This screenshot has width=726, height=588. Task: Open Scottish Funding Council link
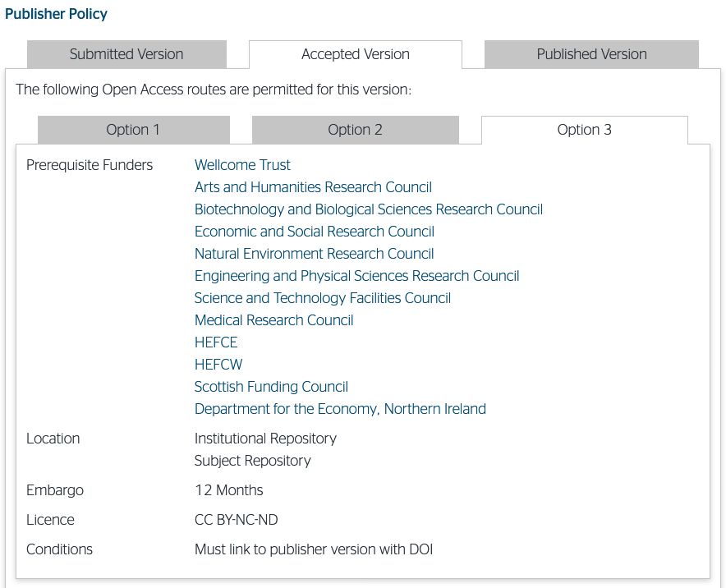pos(271,387)
